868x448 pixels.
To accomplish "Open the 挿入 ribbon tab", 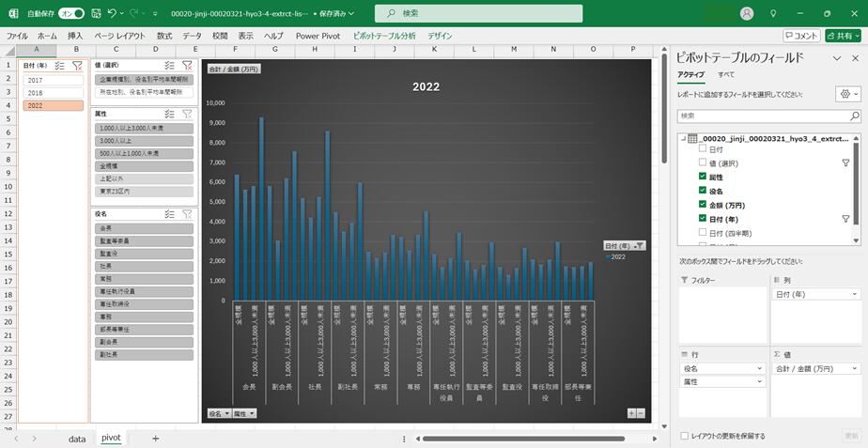I will tap(75, 36).
